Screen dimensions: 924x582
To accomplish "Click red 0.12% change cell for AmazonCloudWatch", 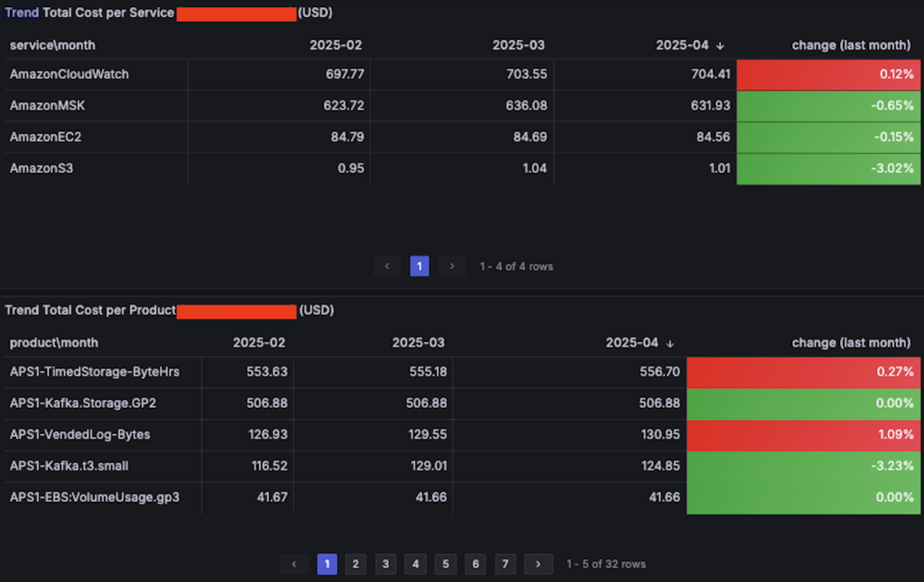I will pos(828,74).
